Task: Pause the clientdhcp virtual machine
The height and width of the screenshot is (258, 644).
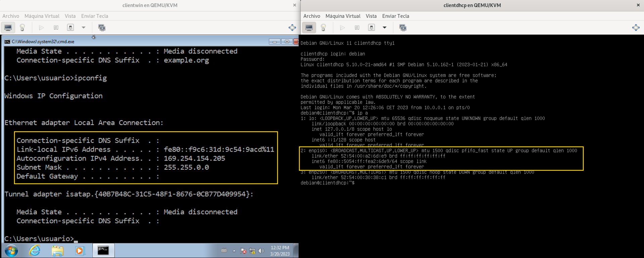Action: tap(357, 28)
